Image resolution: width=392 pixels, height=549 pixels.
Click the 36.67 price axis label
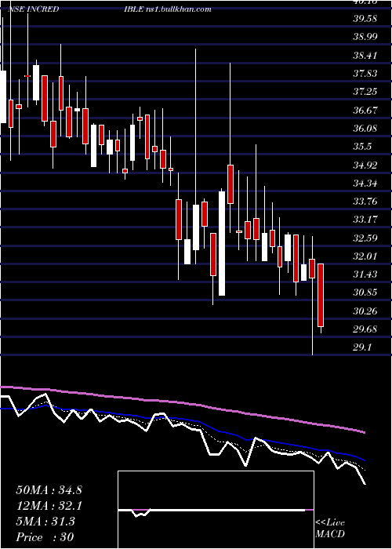point(365,110)
